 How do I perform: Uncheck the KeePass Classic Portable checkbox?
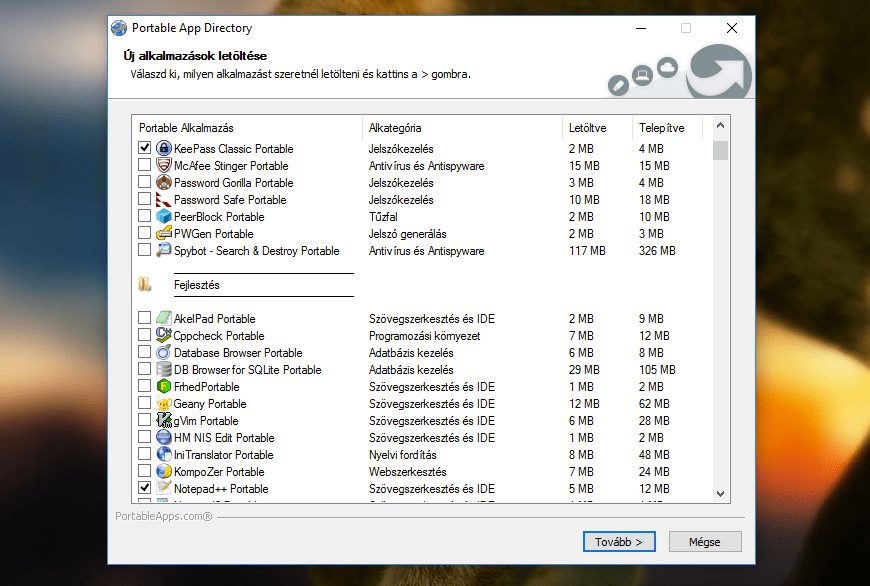tap(144, 148)
